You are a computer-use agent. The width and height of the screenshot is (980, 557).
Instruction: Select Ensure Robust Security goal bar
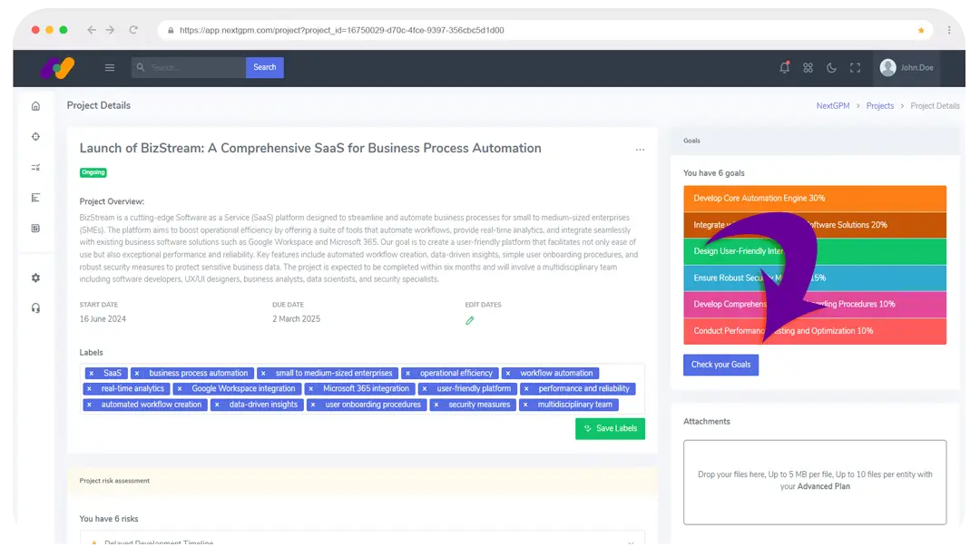[x=814, y=278]
